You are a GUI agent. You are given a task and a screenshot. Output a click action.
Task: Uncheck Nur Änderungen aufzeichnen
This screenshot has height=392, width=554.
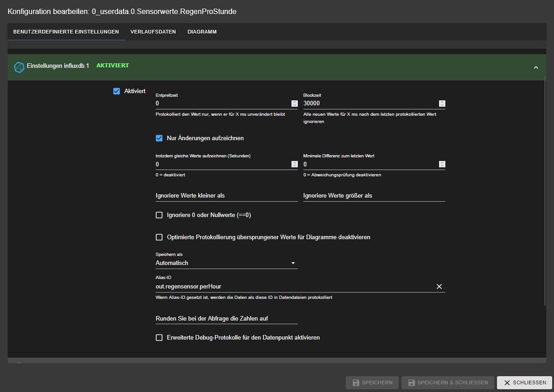pyautogui.click(x=159, y=138)
